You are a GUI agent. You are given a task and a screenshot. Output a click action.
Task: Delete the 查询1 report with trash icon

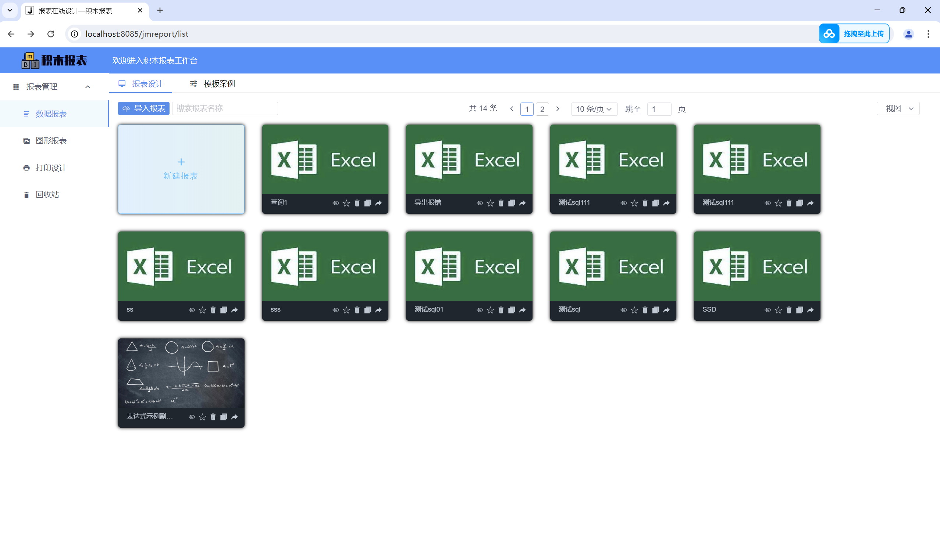pyautogui.click(x=357, y=203)
